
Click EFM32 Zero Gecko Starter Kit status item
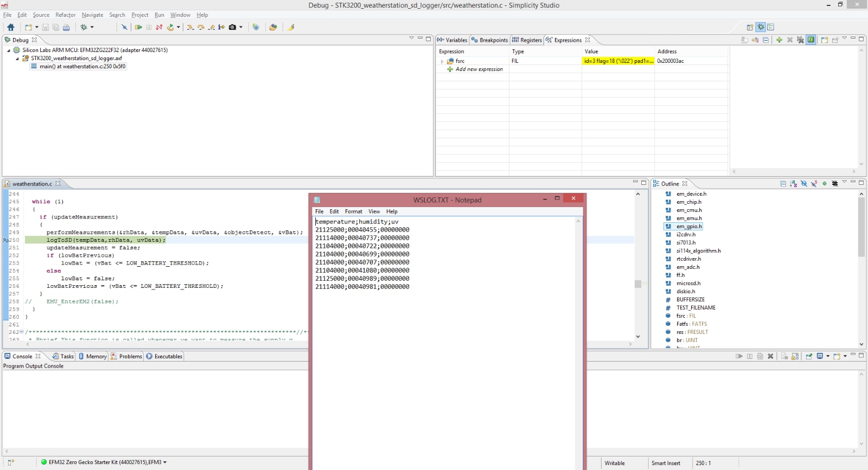click(x=104, y=462)
